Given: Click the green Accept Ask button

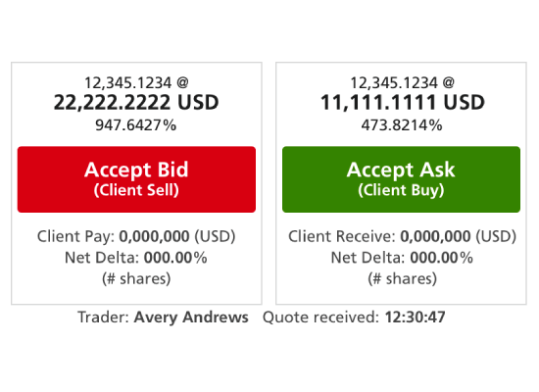Looking at the screenshot, I should [x=401, y=179].
